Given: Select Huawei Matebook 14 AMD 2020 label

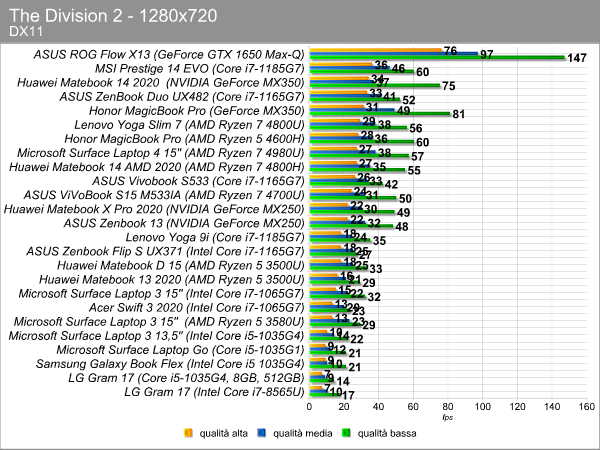Looking at the screenshot, I should click(157, 167).
